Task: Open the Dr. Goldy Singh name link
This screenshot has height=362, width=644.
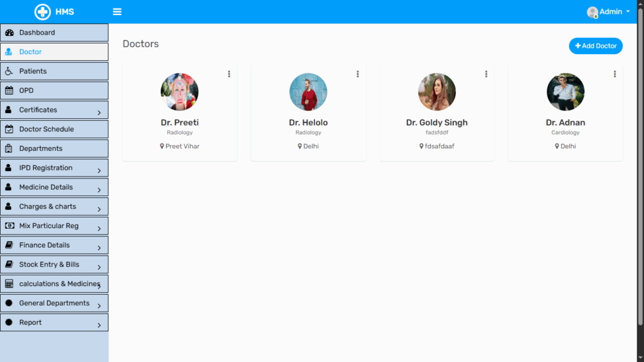Action: pyautogui.click(x=436, y=123)
